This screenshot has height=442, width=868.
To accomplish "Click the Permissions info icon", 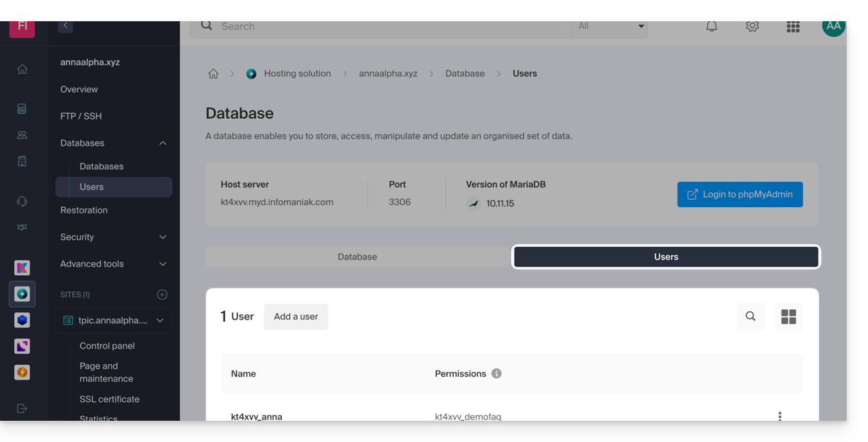I will click(x=496, y=373).
